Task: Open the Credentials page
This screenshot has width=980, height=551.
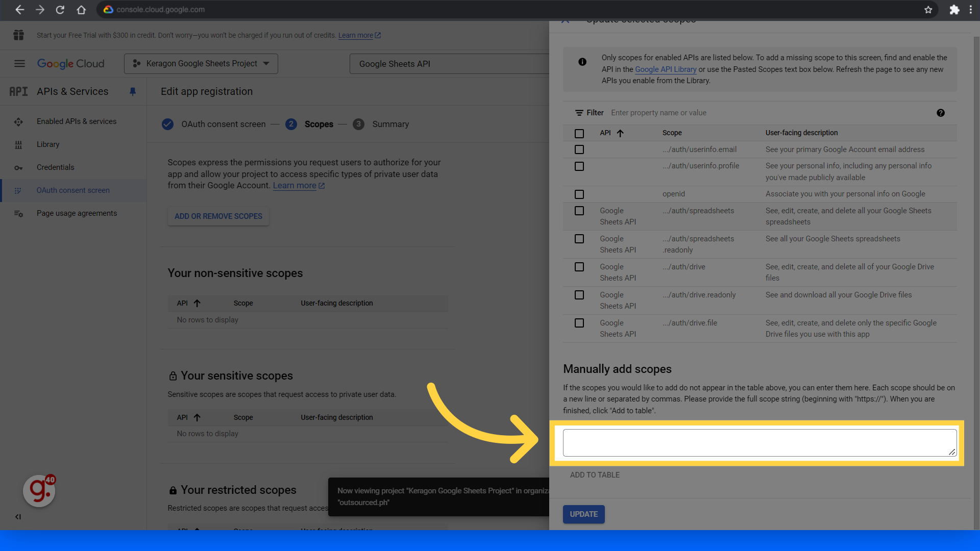Action: coord(55,167)
